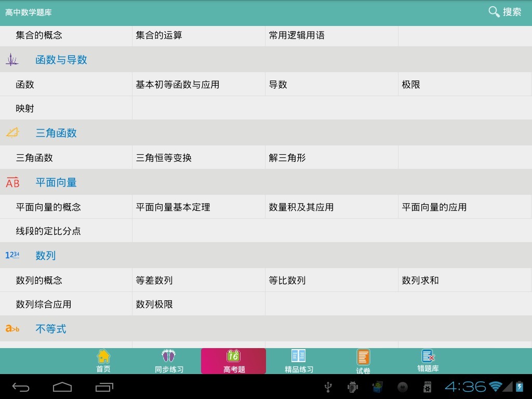Tap the 函数与导数 graph icon

(x=12, y=60)
